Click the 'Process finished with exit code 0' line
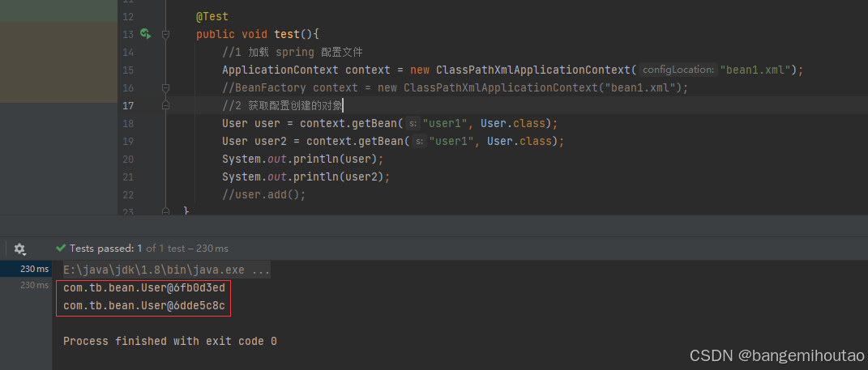The image size is (868, 370). [x=170, y=341]
